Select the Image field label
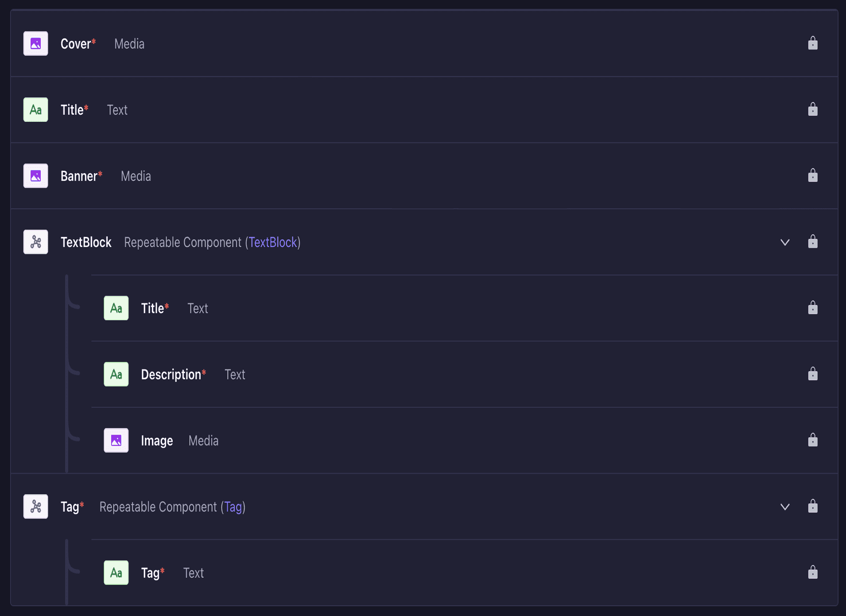The height and width of the screenshot is (616, 846). click(157, 441)
